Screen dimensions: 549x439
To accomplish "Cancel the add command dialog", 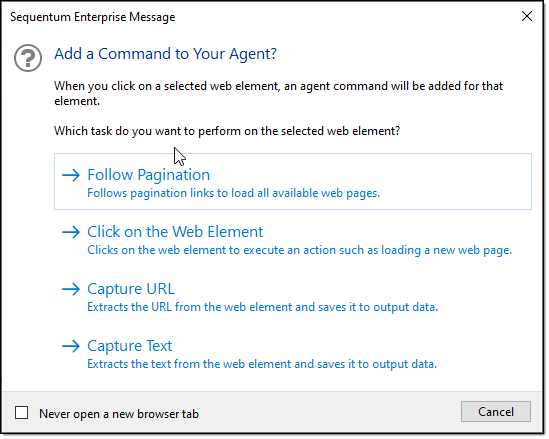I will pos(496,412).
